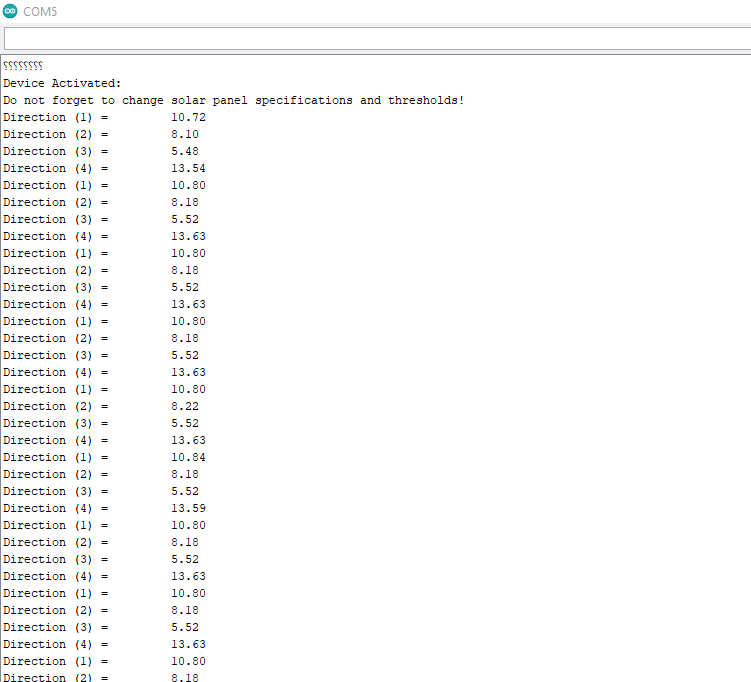Select the 10.72 reading value

(x=188, y=118)
